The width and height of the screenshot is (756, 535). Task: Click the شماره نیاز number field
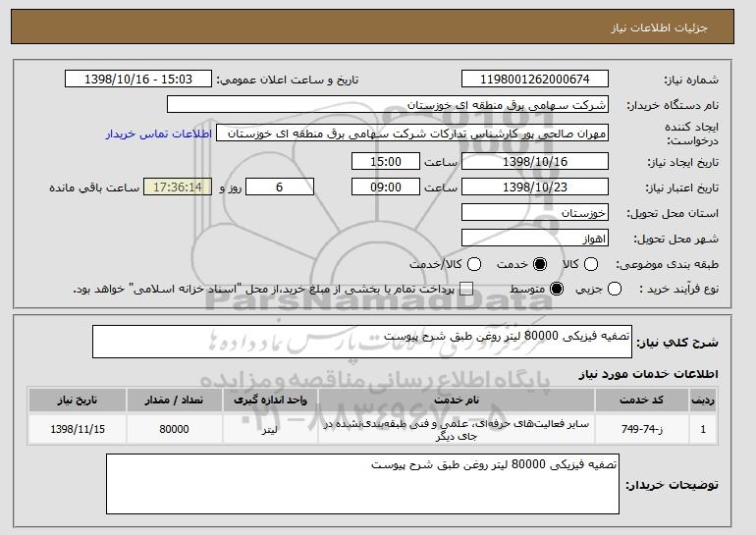click(535, 80)
